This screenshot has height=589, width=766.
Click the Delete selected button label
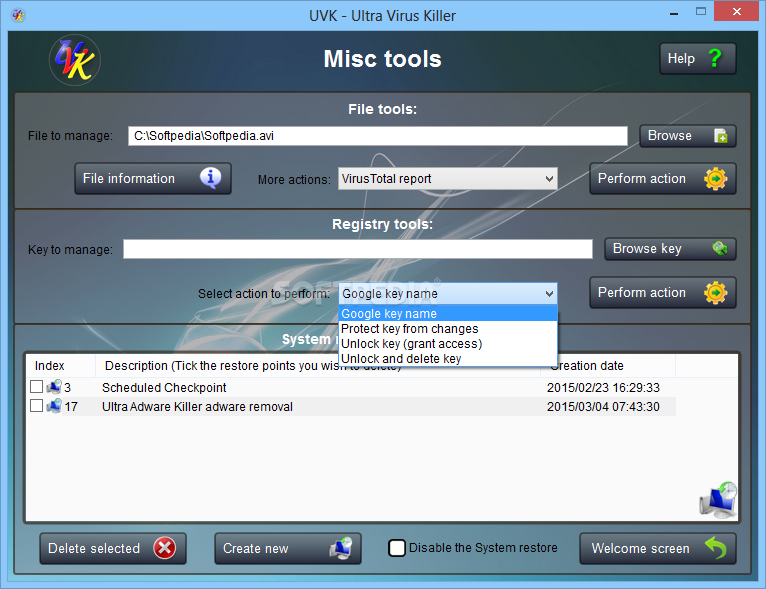click(x=94, y=548)
